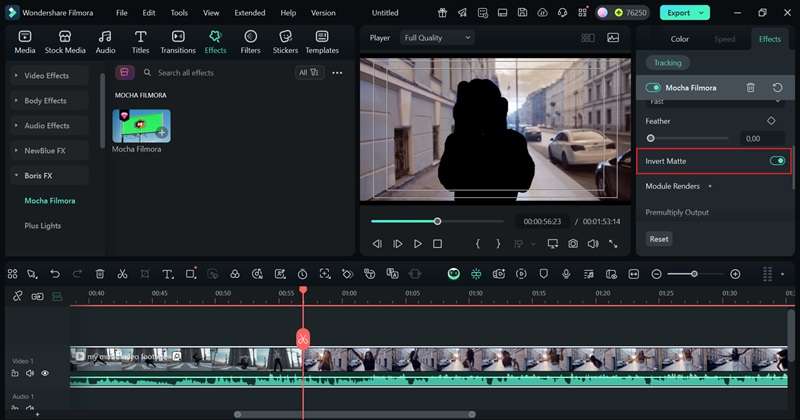Click the Tracking button
Viewport: 800px width, 420px height.
667,63
